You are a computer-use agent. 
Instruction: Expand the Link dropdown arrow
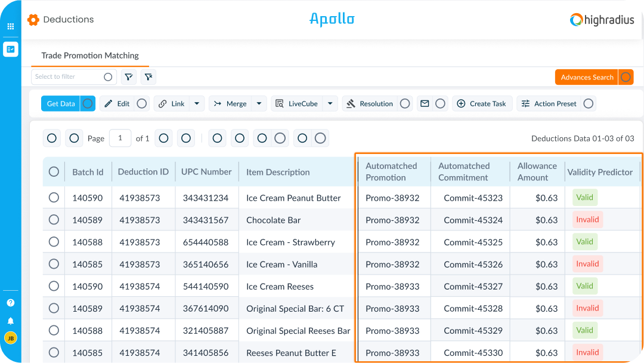tap(197, 103)
